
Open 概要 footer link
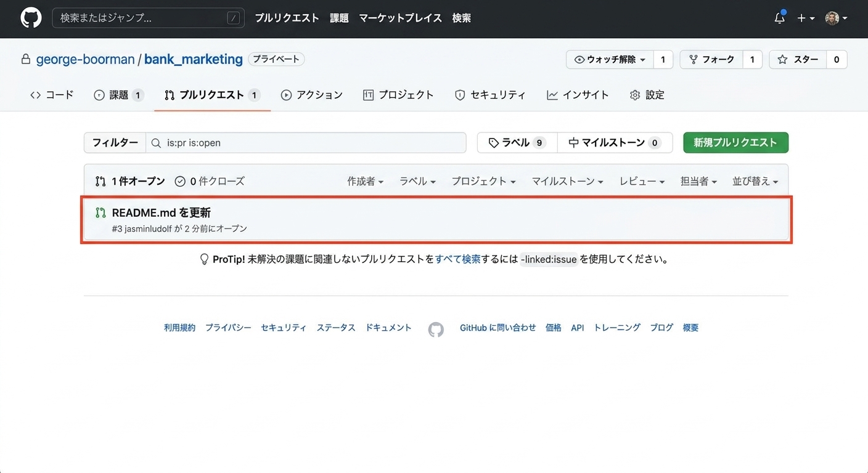coord(690,328)
